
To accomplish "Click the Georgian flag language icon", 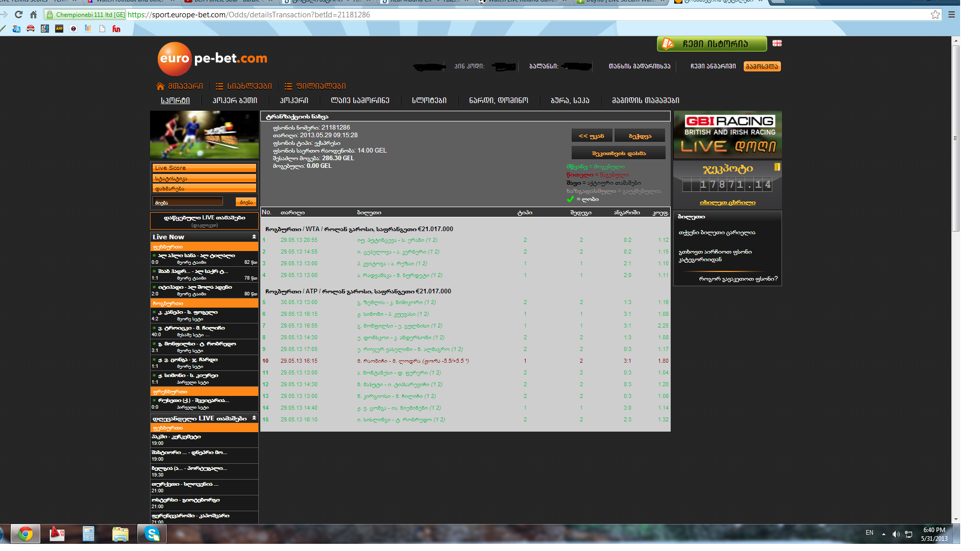I will pyautogui.click(x=777, y=43).
